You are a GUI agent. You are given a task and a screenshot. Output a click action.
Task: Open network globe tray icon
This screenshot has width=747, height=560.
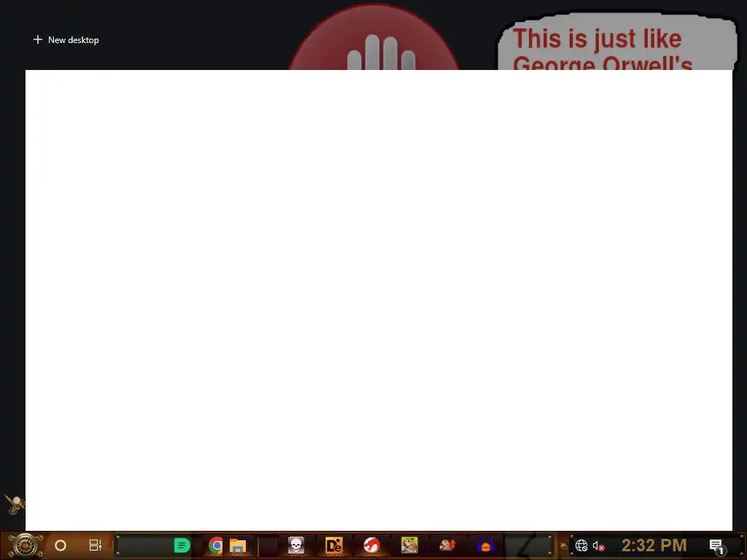coord(581,545)
